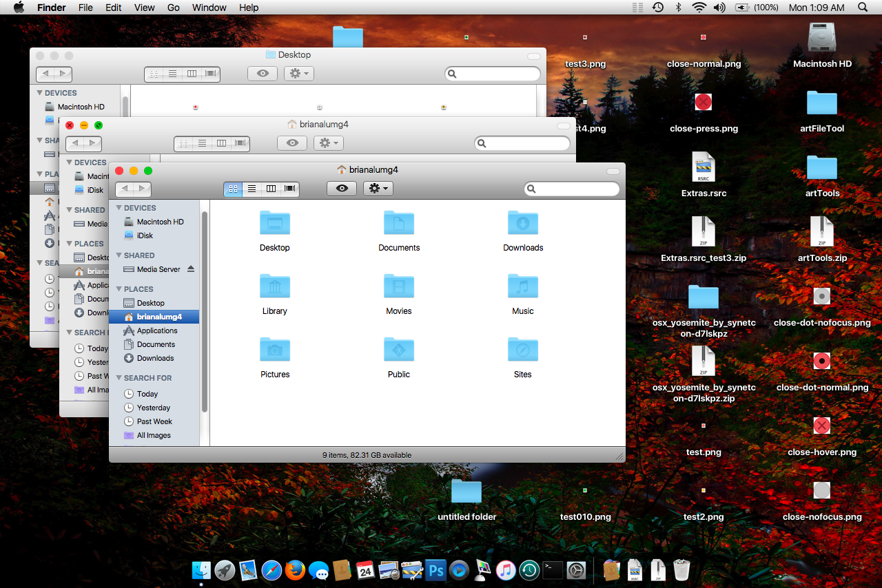Select artTools.zip on desktop
882x588 pixels.
pyautogui.click(x=822, y=231)
